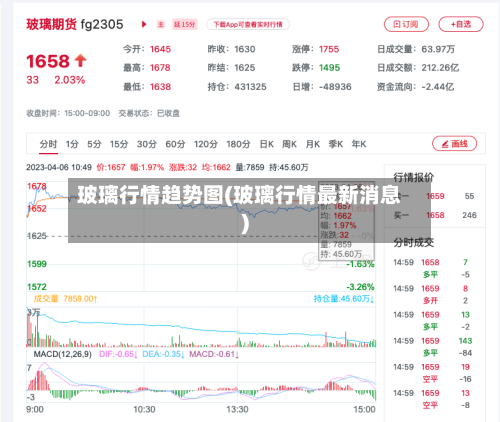The width and height of the screenshot is (500, 422).
Task: Switch to the 60分 chart tab
Action: (x=175, y=144)
